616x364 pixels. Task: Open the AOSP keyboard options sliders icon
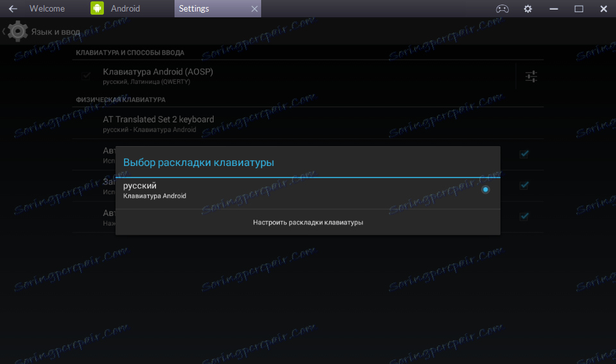(x=531, y=76)
